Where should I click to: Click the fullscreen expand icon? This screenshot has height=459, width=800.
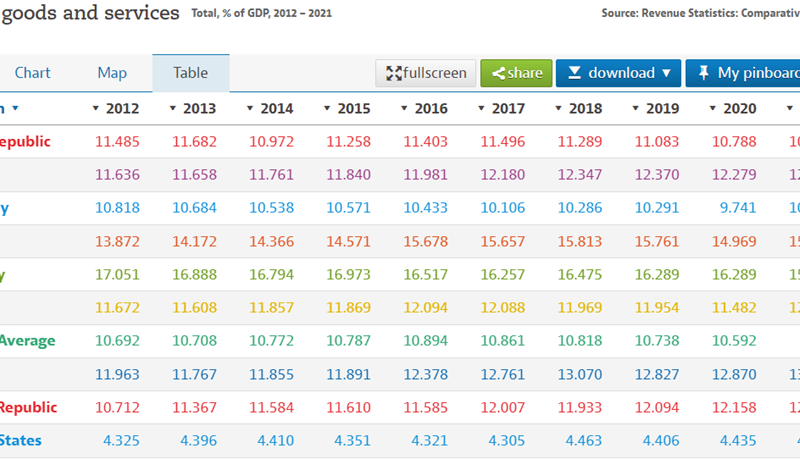(x=393, y=73)
